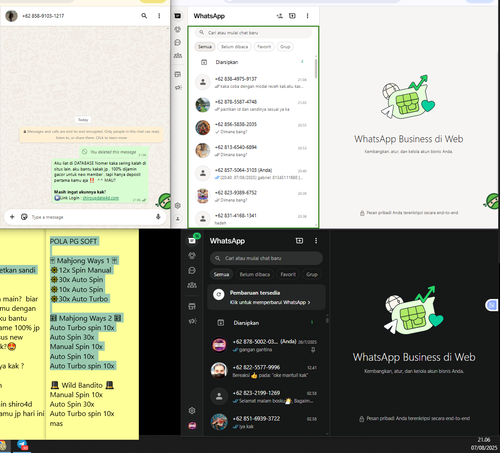Open Communities in the dark window sidebar
This screenshot has height=453, width=500.
pyautogui.click(x=192, y=285)
